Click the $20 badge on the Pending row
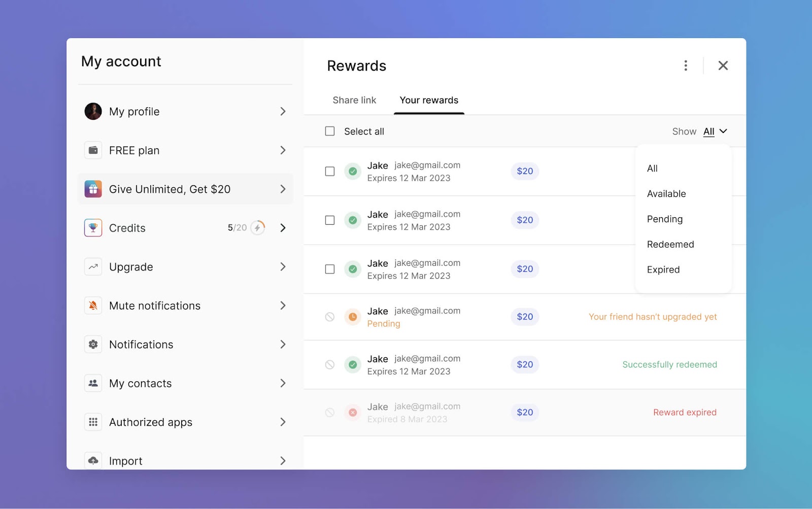The image size is (812, 509). (x=525, y=317)
